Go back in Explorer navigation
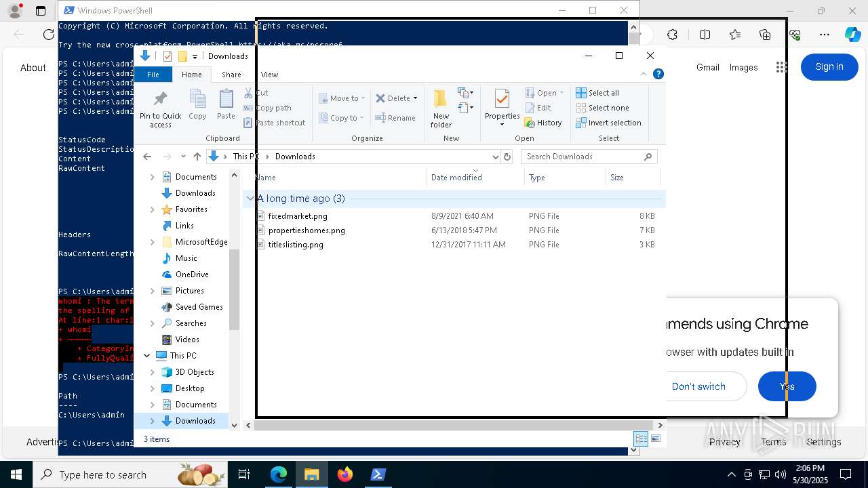The height and width of the screenshot is (488, 868). (x=147, y=157)
